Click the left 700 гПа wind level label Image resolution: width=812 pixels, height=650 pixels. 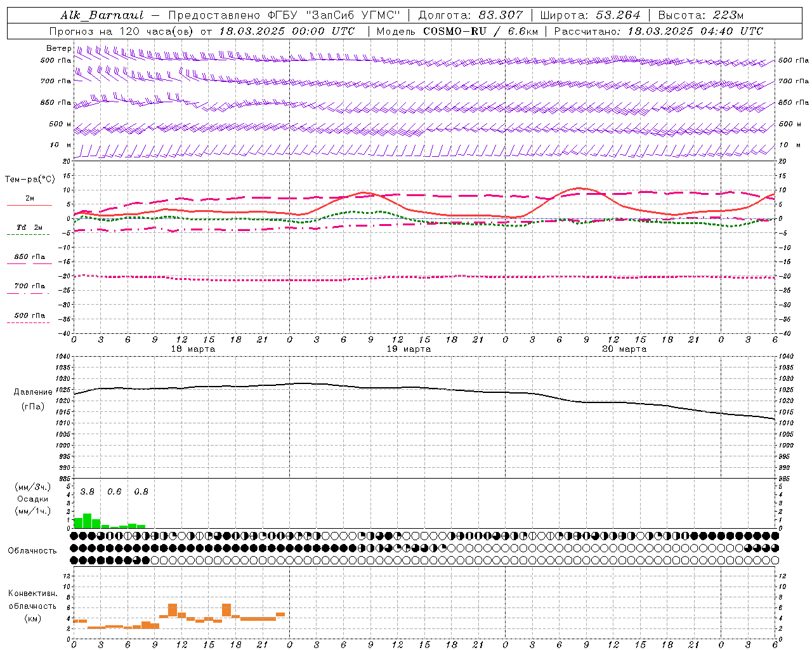56,81
